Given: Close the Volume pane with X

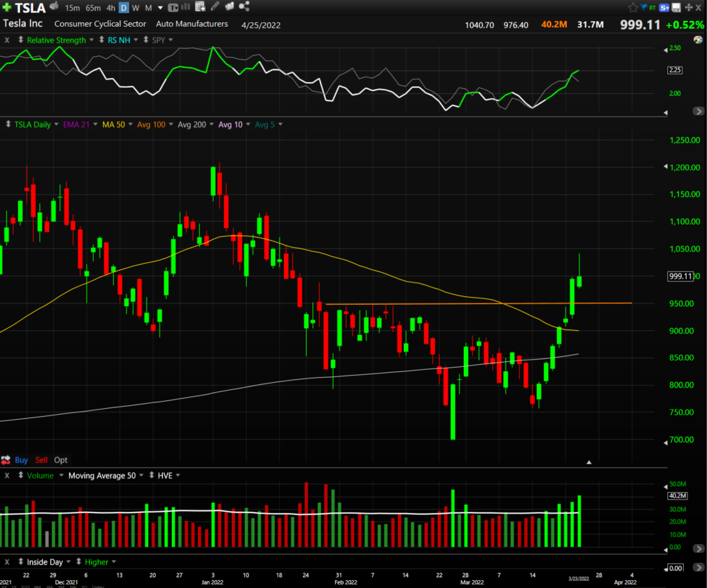Looking at the screenshot, I should [7, 475].
